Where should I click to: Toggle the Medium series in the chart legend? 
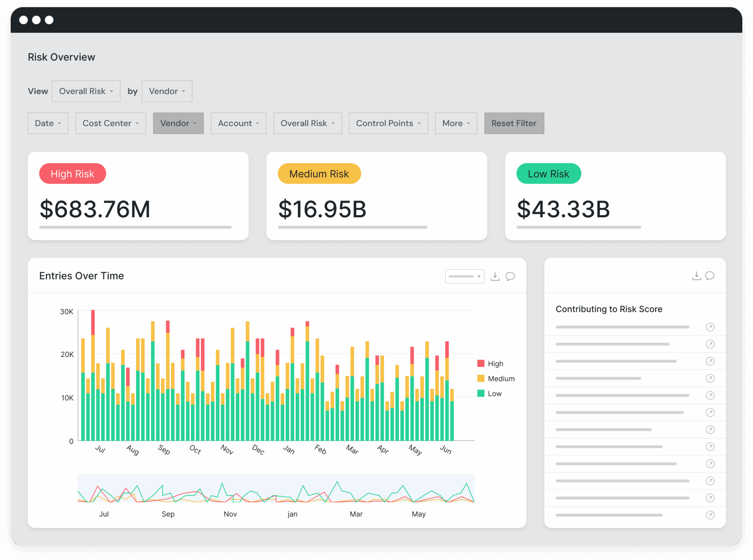501,378
